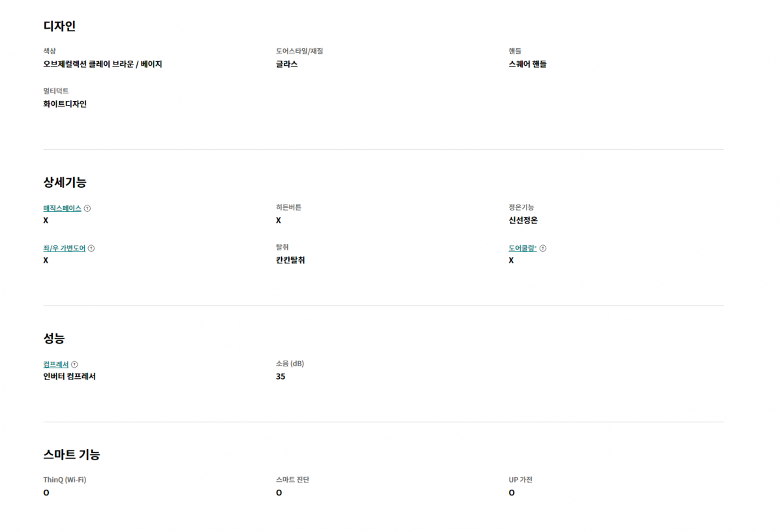Screen dimensions: 783x532
Task: Click the question icon next to 컴프레서
Action: (x=74, y=364)
